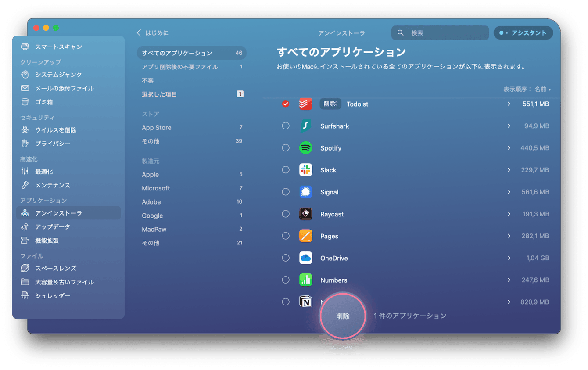
Task: Click the Notion app icon
Action: coord(305,301)
